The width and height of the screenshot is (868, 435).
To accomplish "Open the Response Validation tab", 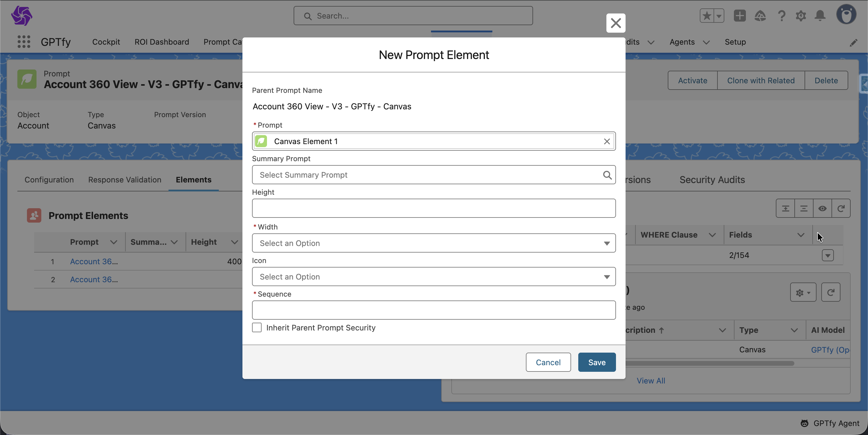I will click(x=125, y=180).
